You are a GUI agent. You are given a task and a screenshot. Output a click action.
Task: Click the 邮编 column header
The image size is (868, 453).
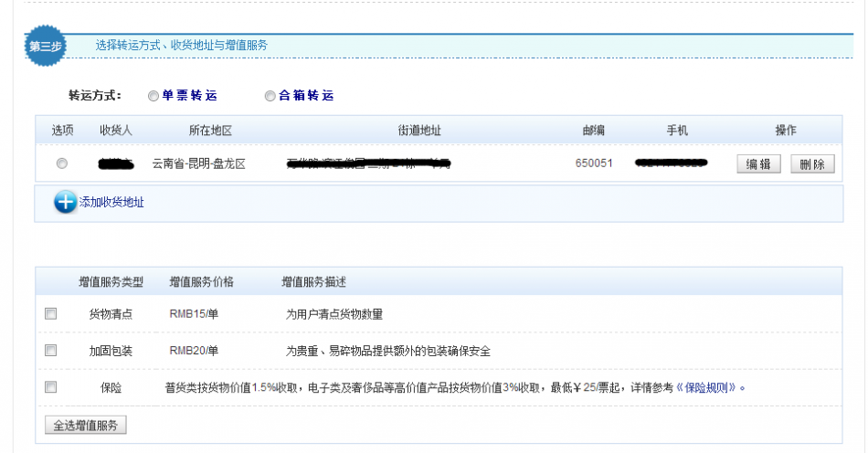[594, 130]
